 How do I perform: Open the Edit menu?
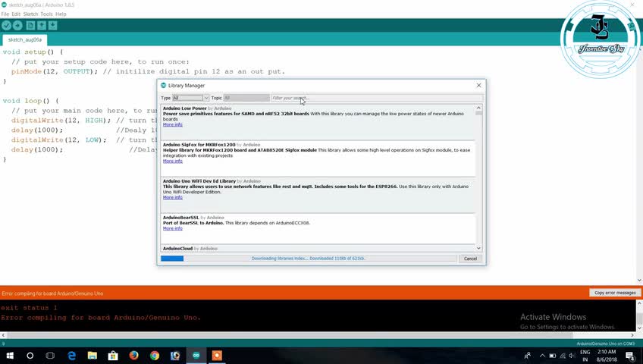pyautogui.click(x=16, y=14)
